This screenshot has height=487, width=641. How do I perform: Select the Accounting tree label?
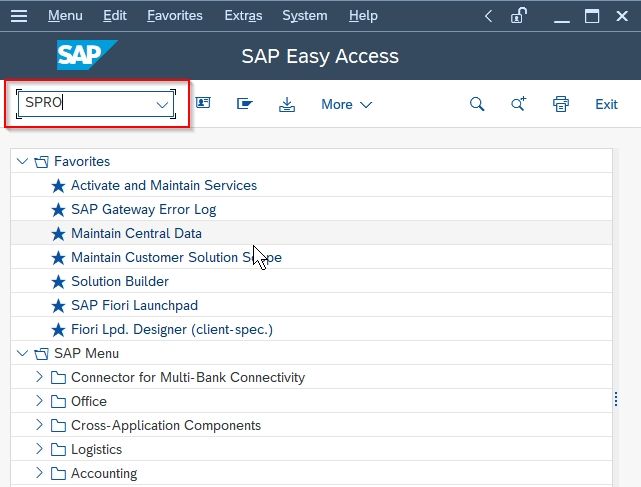pyautogui.click(x=104, y=474)
